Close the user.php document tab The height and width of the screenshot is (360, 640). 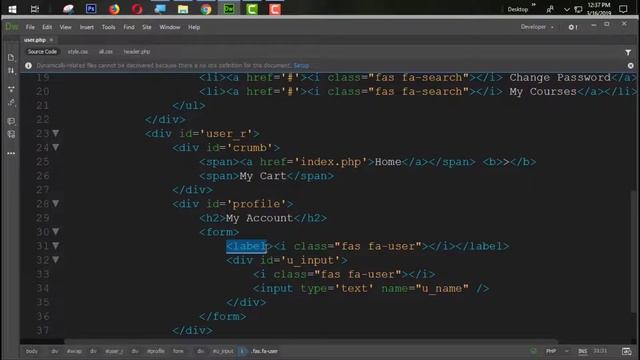[51, 40]
